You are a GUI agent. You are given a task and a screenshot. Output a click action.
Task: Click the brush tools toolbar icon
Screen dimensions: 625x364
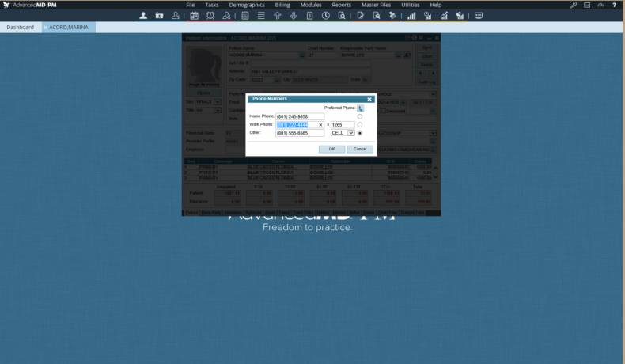pyautogui.click(x=392, y=16)
